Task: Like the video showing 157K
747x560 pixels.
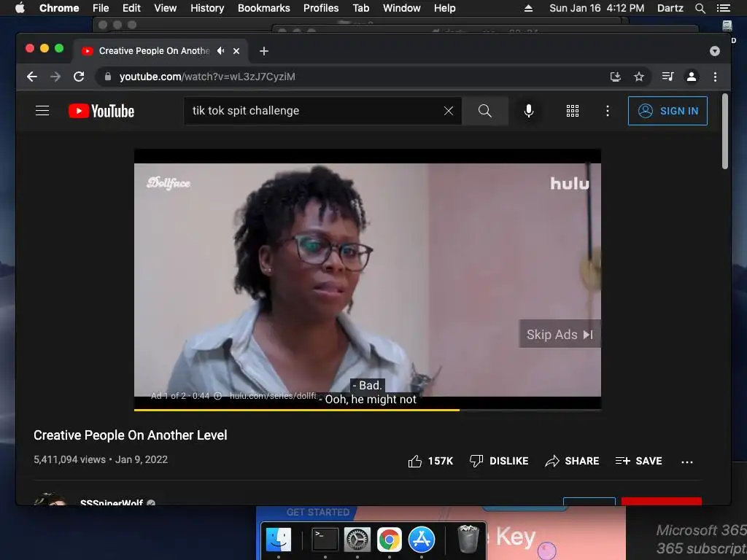Action: 430,461
